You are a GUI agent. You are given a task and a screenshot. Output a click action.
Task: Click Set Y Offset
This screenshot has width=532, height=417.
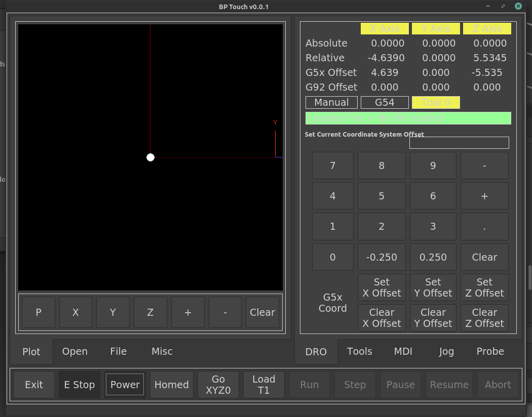click(433, 287)
